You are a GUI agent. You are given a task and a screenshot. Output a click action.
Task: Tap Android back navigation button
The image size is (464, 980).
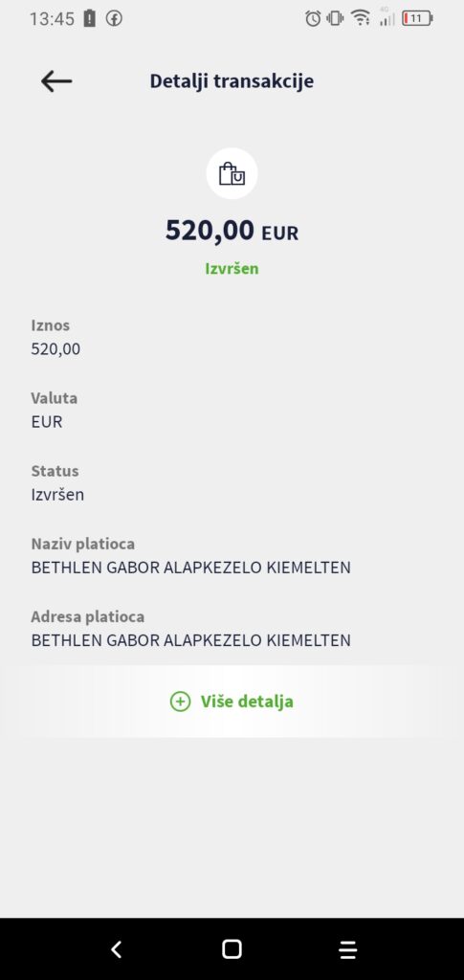coord(116,948)
